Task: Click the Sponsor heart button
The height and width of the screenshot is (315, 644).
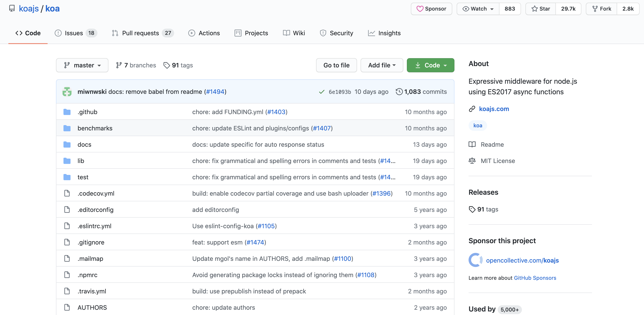Action: point(431,9)
